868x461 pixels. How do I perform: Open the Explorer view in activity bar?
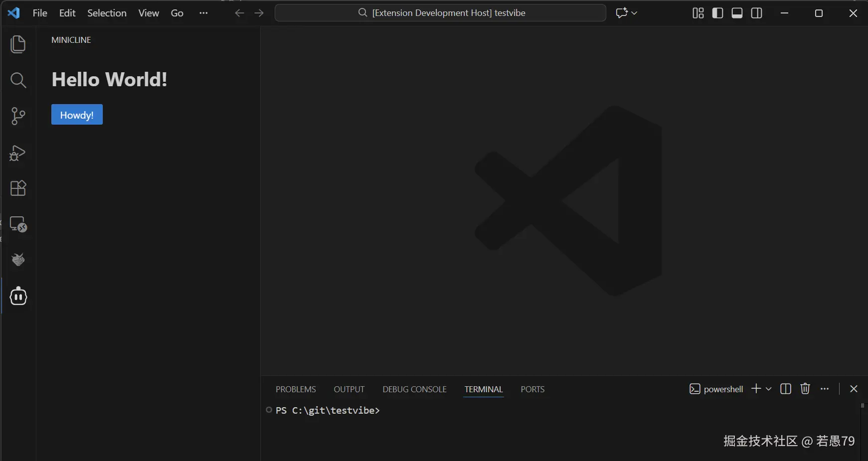click(x=18, y=44)
